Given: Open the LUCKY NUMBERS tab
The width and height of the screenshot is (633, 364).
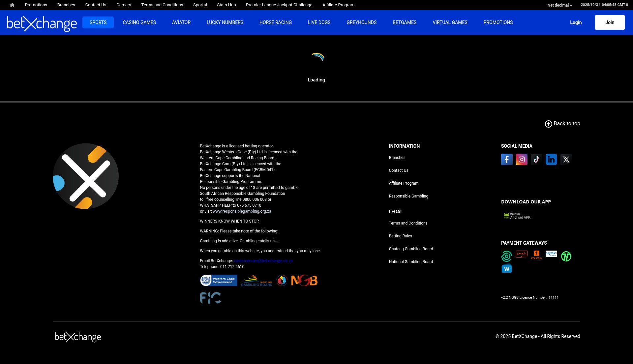Looking at the screenshot, I should [x=225, y=22].
